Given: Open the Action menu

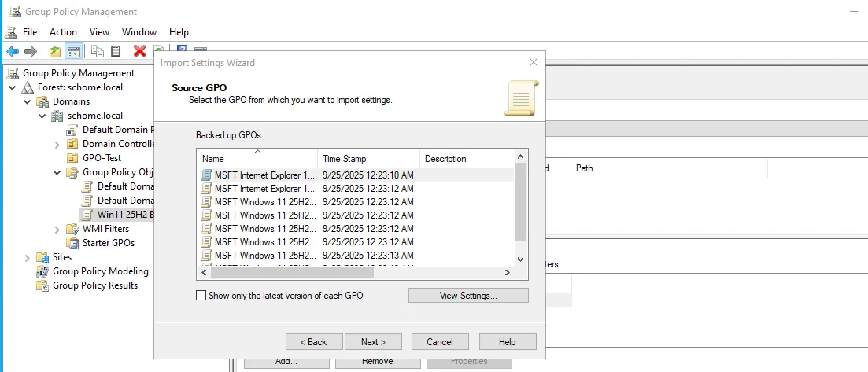Looking at the screenshot, I should pos(63,32).
